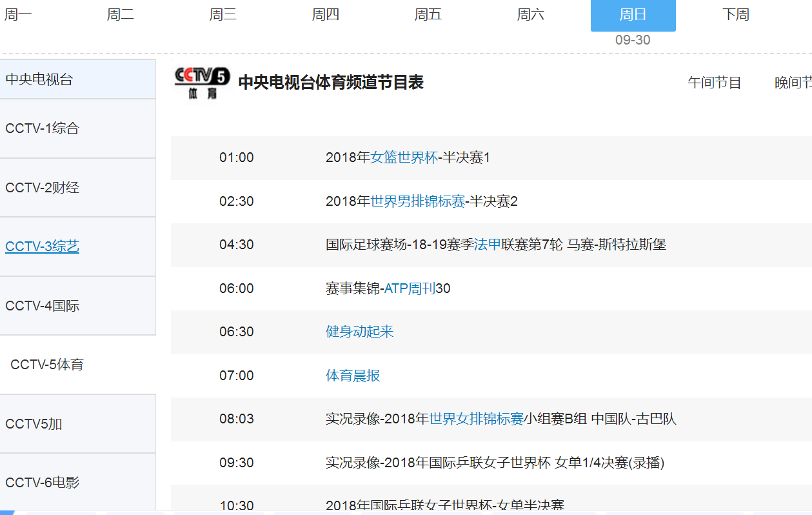Click the 04:30 time cell

[237, 245]
